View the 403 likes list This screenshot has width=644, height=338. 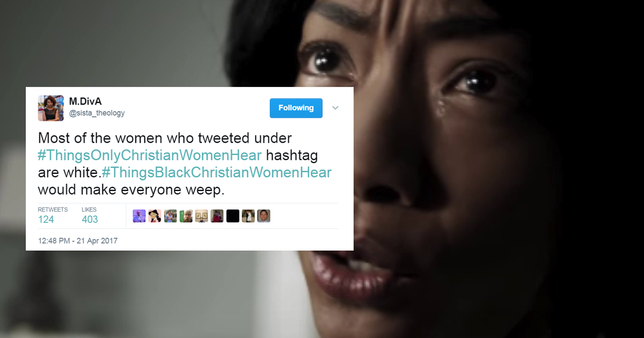pyautogui.click(x=90, y=215)
